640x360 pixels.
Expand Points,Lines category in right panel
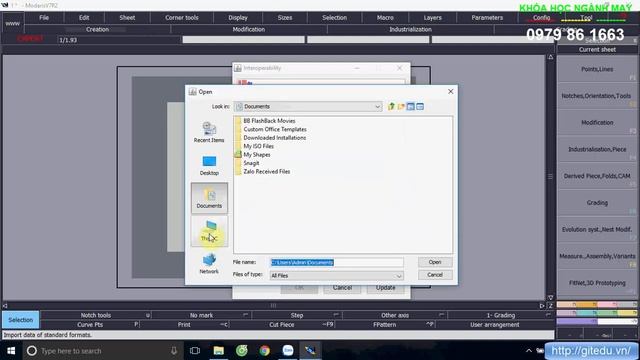click(x=597, y=69)
